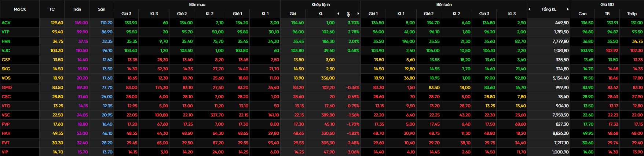Click PVT percent change -2.48%

353,143
